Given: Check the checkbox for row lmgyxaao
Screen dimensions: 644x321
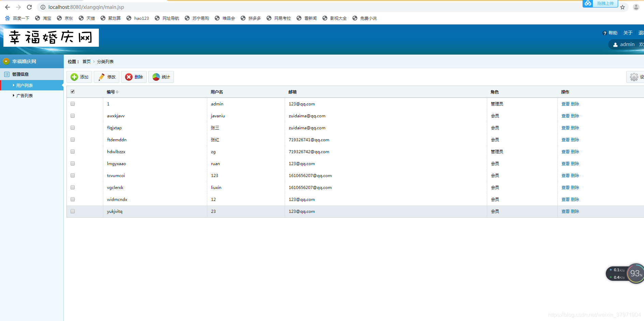Looking at the screenshot, I should (73, 163).
